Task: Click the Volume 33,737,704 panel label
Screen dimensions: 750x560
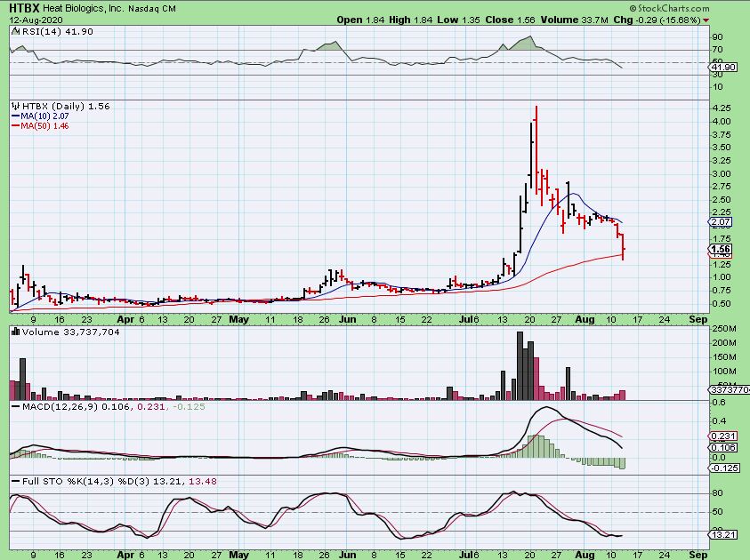Action: pos(71,332)
